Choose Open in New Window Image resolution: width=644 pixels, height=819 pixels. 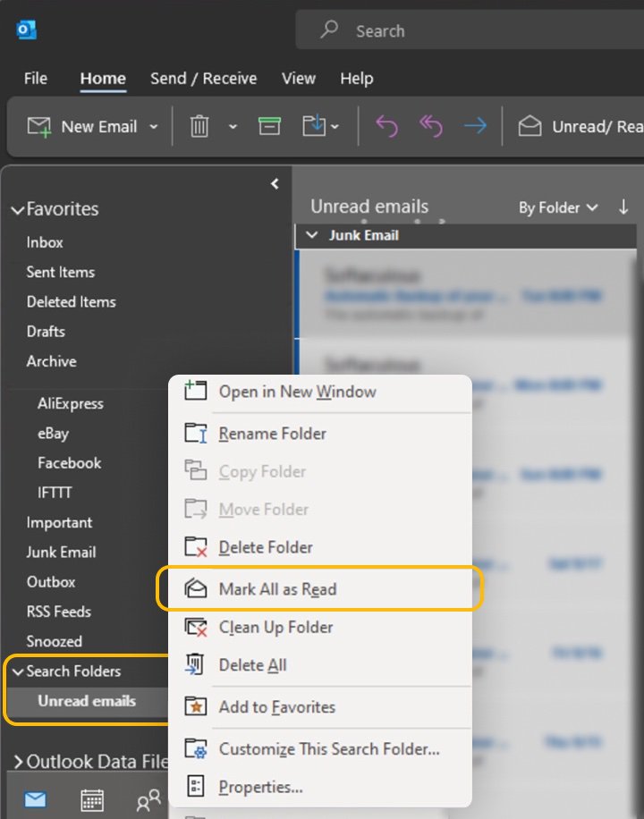point(320,392)
